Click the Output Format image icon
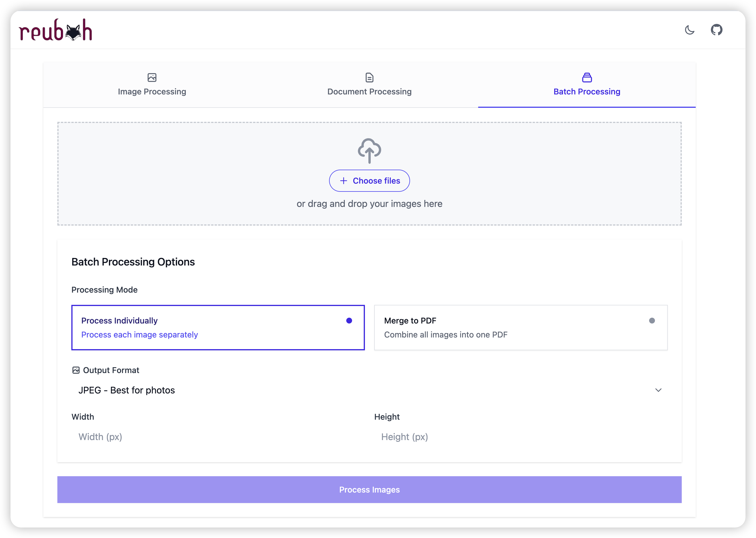Viewport: 756px width, 538px height. point(76,370)
